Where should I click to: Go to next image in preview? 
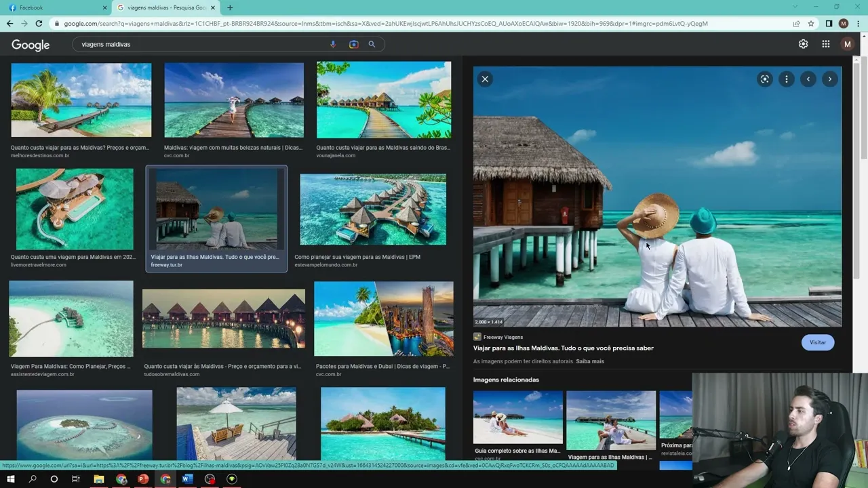click(x=830, y=79)
